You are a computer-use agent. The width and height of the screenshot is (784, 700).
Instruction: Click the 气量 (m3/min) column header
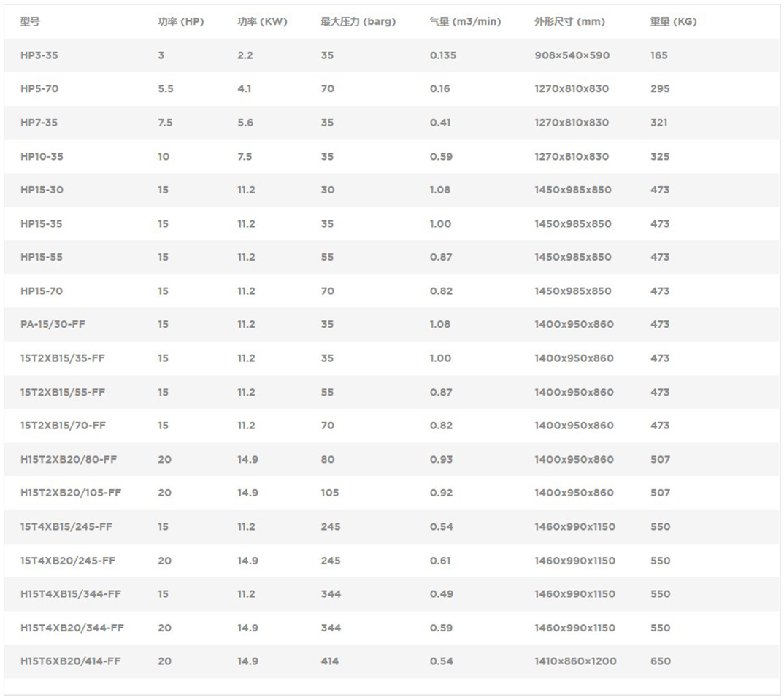tap(465, 22)
